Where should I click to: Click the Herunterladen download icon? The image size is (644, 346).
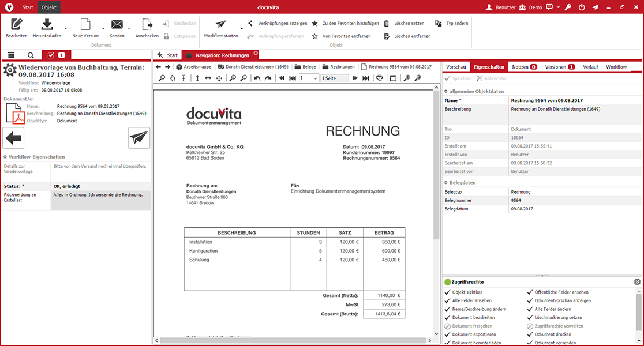[x=47, y=25]
